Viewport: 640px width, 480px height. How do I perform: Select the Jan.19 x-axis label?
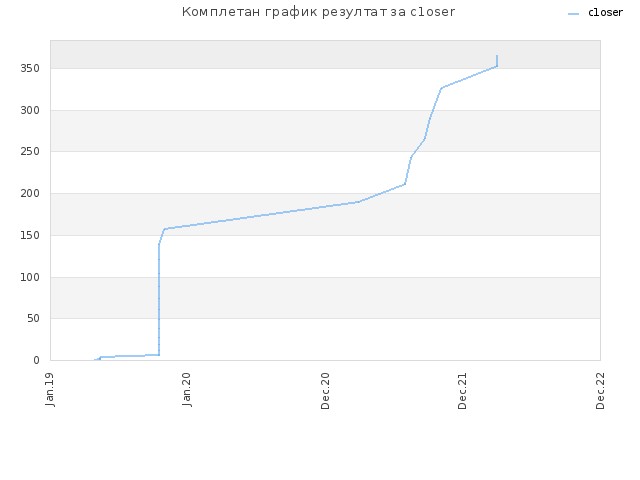(x=50, y=389)
